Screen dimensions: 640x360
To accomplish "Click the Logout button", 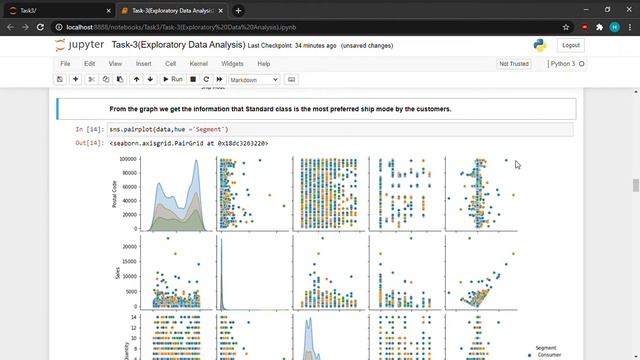I will 571,45.
